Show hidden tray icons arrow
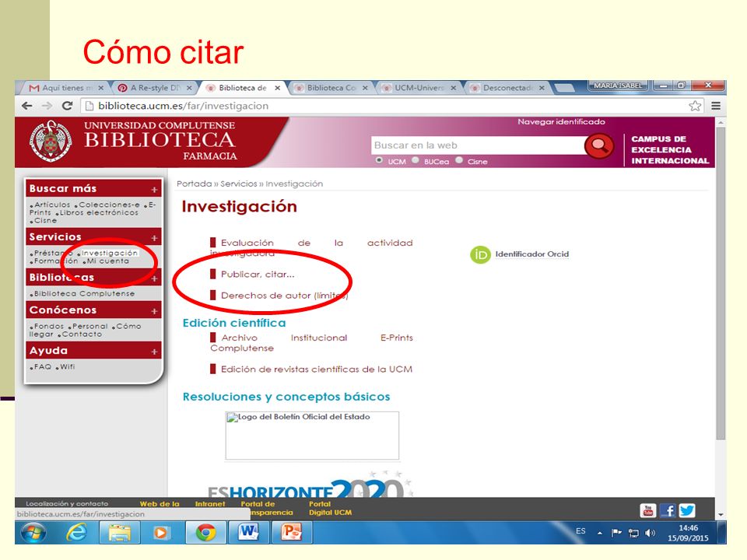The height and width of the screenshot is (560, 747). point(600,533)
